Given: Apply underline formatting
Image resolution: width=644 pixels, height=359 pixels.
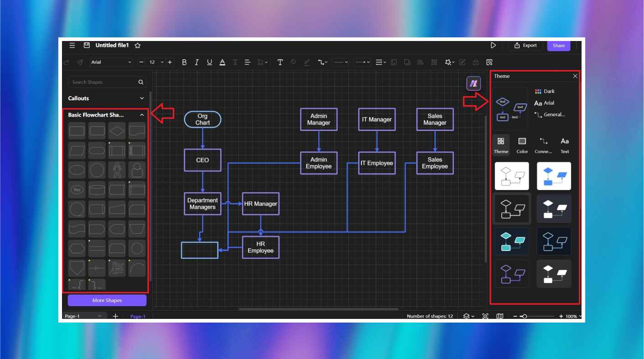Looking at the screenshot, I should (209, 62).
